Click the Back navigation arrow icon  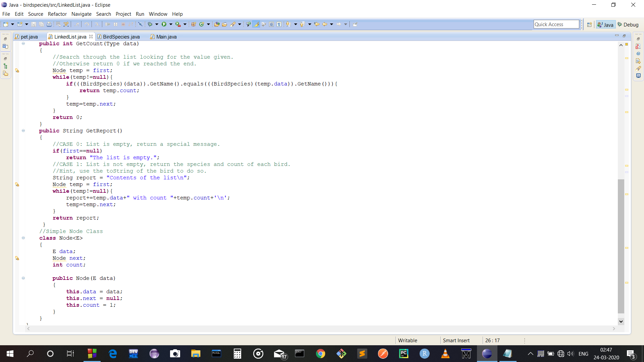click(325, 24)
